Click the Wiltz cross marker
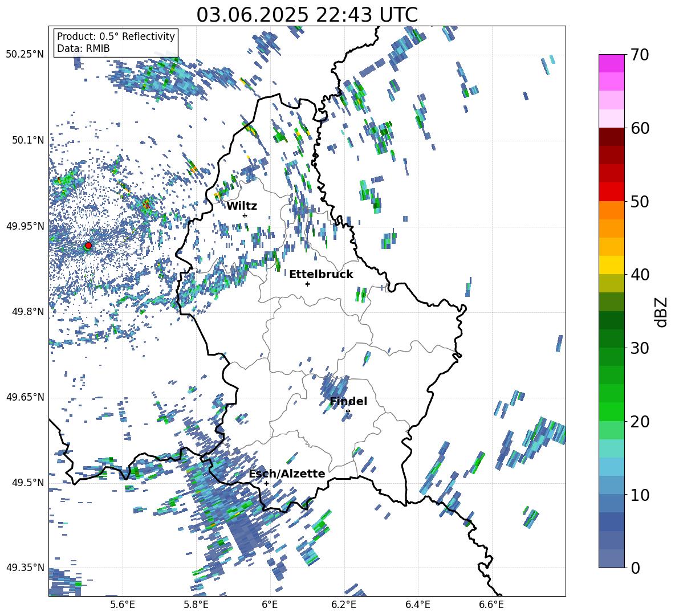Screen dimensions: 675x616 [x=245, y=215]
